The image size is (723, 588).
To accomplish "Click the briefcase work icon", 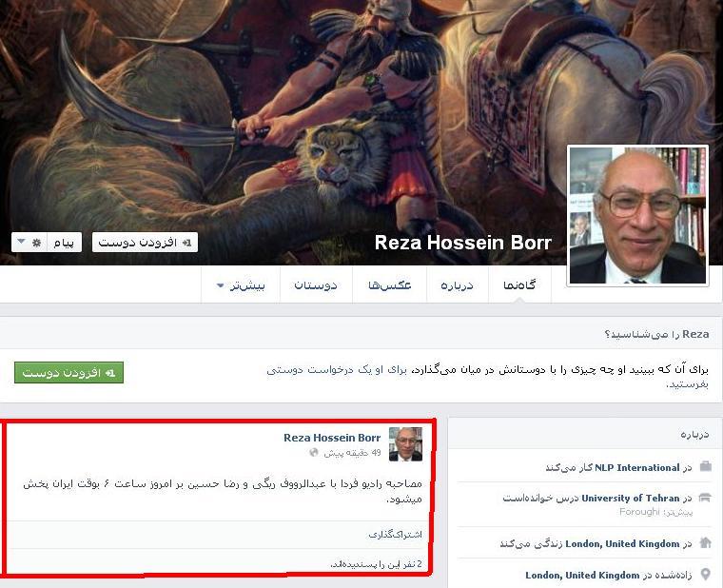I will [706, 466].
